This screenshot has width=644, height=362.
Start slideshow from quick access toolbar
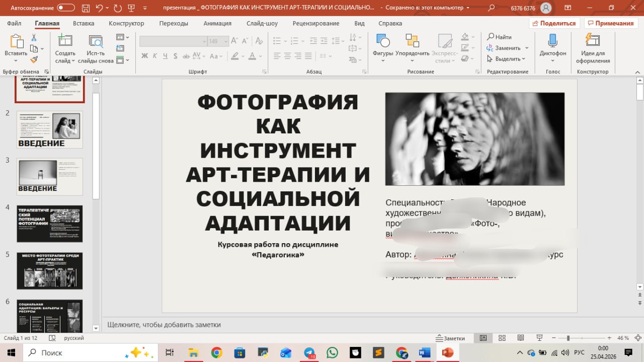click(132, 8)
